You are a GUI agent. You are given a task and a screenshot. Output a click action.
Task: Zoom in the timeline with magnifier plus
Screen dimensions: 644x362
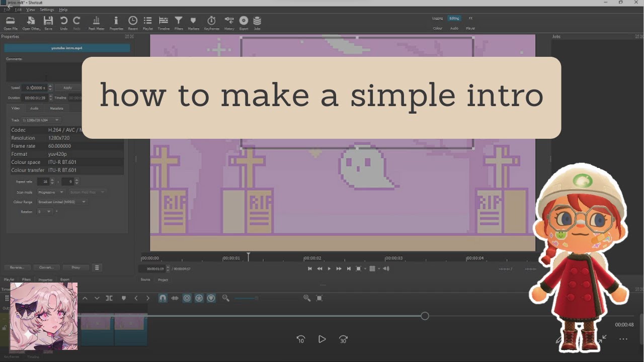[x=307, y=298]
